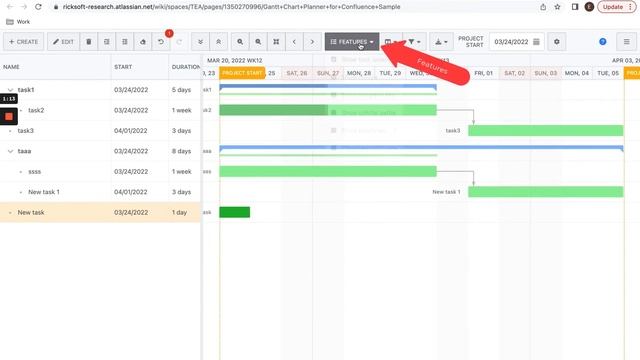
Task: Select the highlighted New task row
Action: (x=100, y=212)
